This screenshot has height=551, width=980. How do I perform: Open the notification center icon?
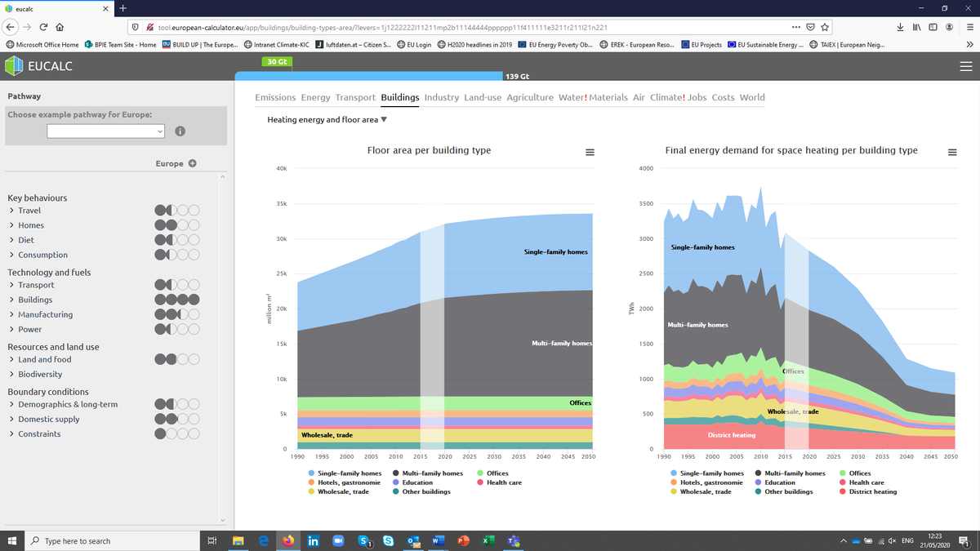(964, 540)
